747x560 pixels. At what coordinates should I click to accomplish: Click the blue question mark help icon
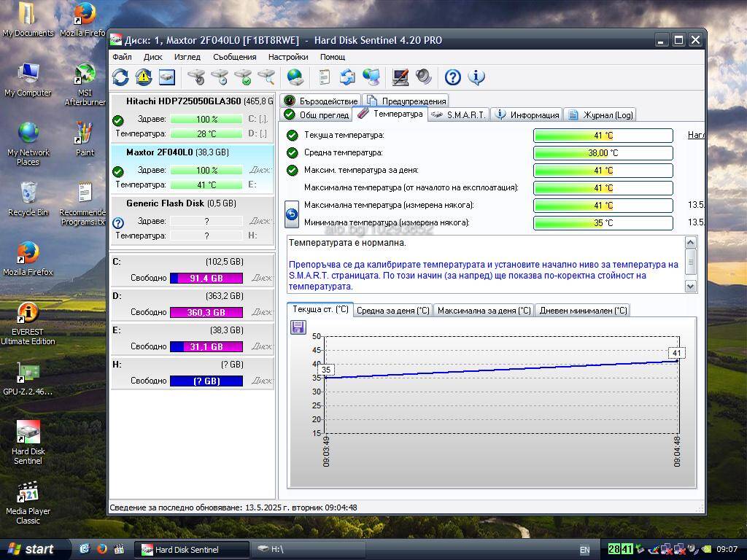pos(452,77)
